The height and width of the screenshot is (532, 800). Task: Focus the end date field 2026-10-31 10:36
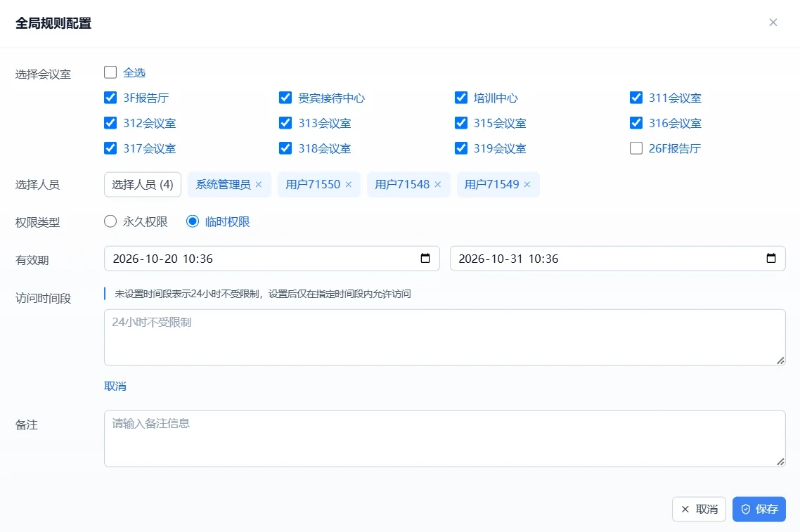617,259
